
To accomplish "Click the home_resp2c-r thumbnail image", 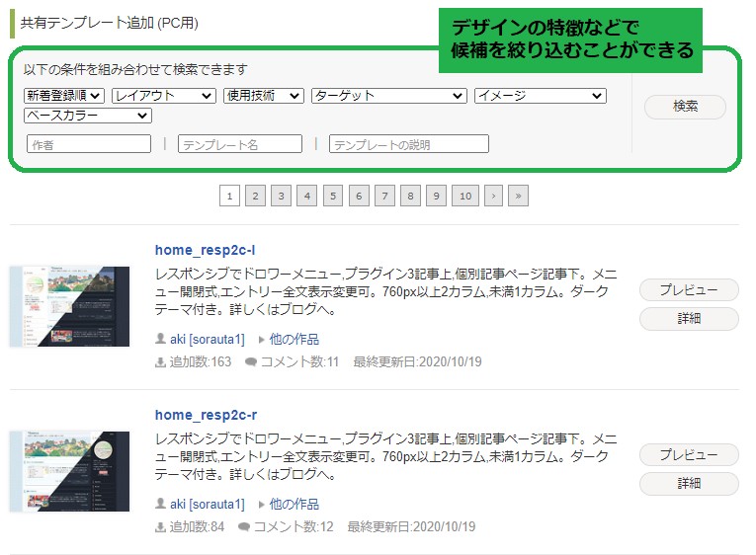I will [69, 471].
